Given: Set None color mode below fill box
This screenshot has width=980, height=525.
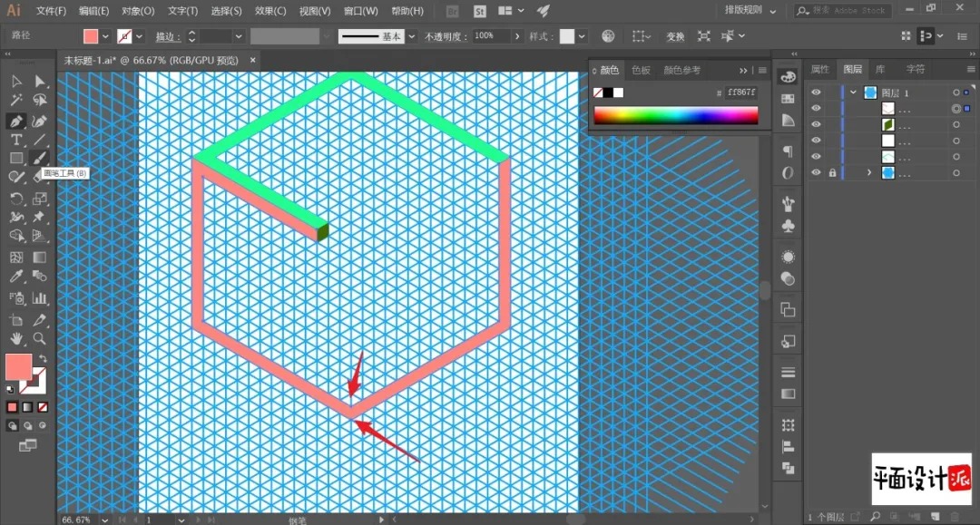Looking at the screenshot, I should click(x=43, y=407).
